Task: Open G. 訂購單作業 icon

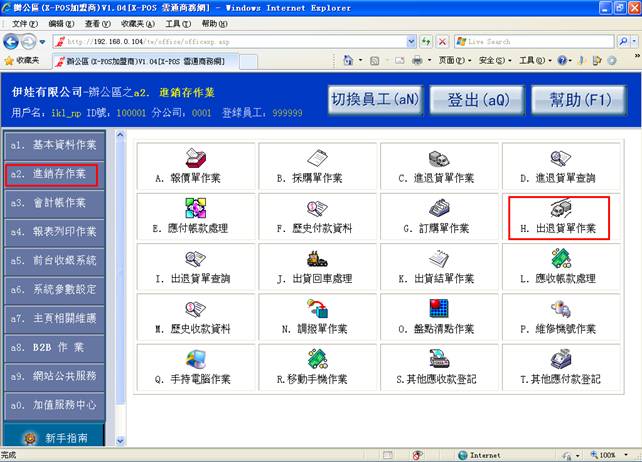Action: click(x=438, y=209)
